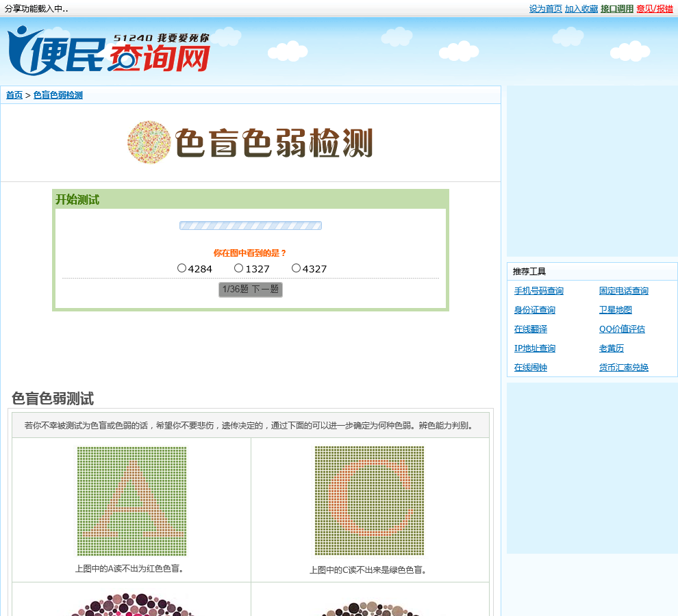Click the 色盲色弱检测 title banner text
678x616 pixels.
click(x=274, y=142)
